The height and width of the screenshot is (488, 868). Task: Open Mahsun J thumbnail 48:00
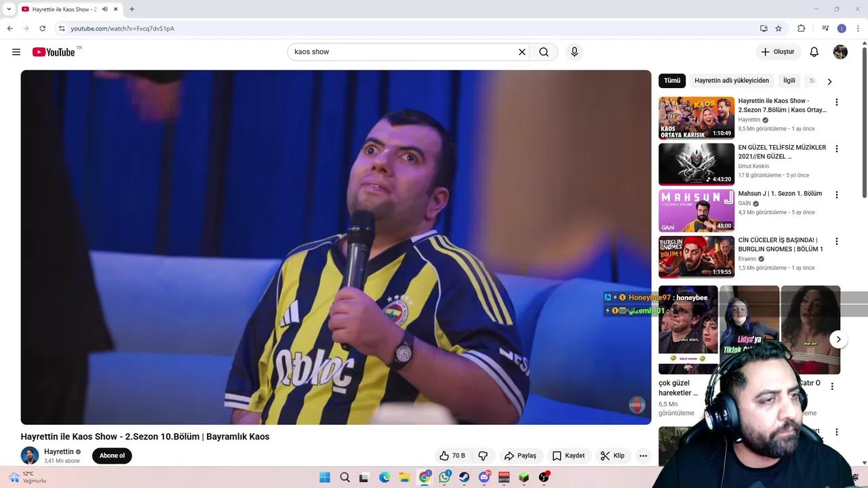coord(696,211)
